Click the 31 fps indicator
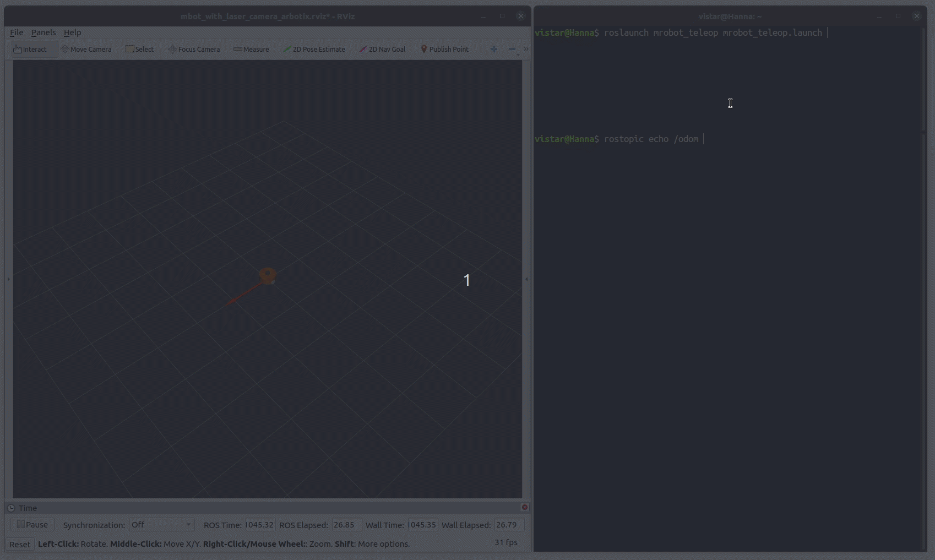Image resolution: width=935 pixels, height=560 pixels. click(x=506, y=542)
